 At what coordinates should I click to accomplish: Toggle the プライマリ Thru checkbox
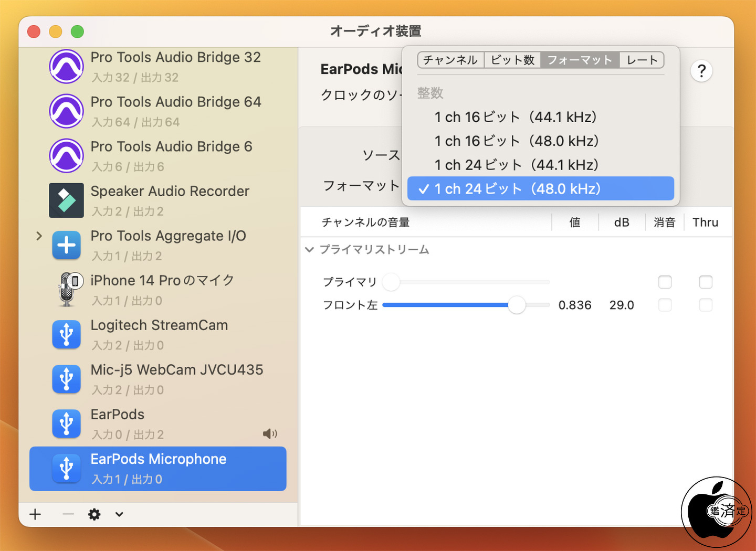[x=706, y=282]
